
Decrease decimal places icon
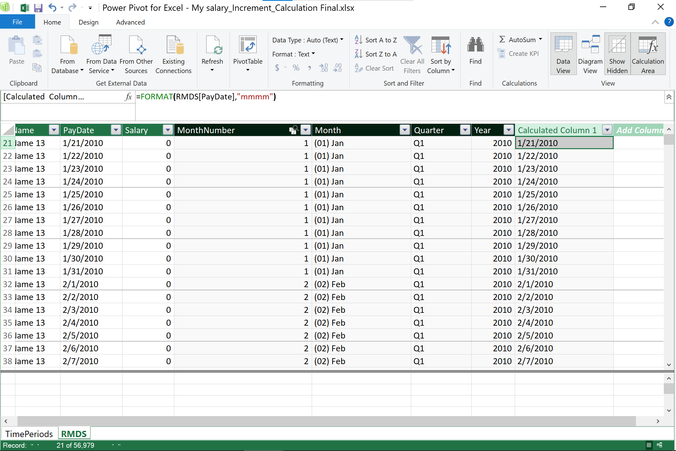click(338, 68)
